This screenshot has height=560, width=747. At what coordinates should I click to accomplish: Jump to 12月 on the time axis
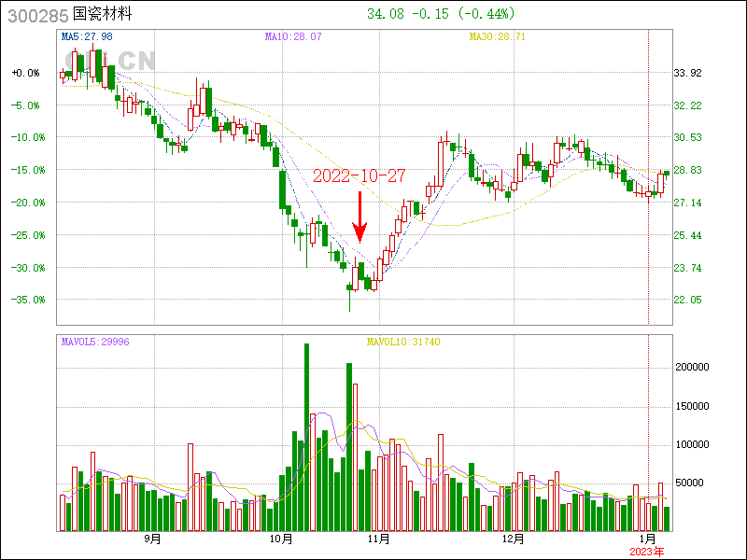[512, 539]
